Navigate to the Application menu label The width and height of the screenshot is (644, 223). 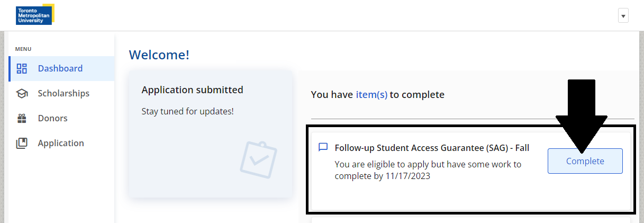tap(61, 143)
